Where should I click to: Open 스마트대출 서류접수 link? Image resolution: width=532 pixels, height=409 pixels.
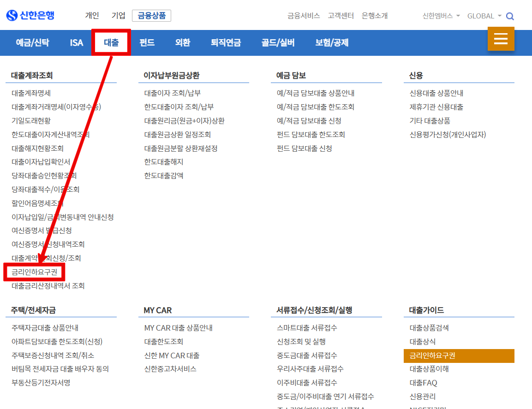click(x=307, y=328)
